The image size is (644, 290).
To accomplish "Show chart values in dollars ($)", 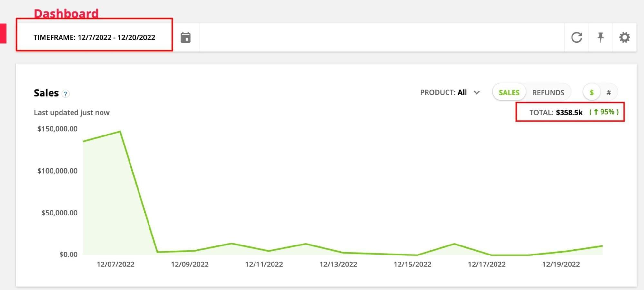I will (591, 93).
